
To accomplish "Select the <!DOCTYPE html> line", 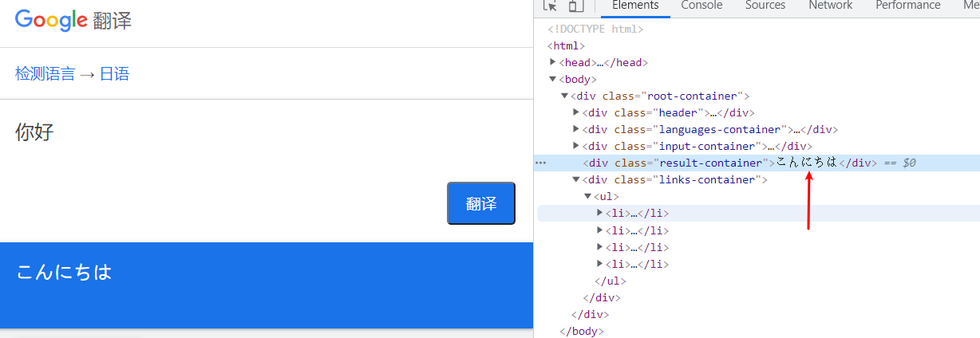I will [595, 29].
